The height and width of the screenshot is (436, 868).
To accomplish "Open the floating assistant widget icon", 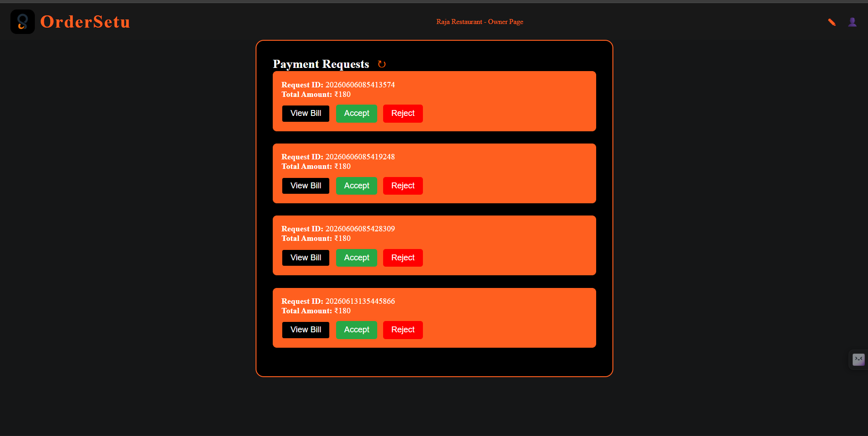I will [859, 359].
